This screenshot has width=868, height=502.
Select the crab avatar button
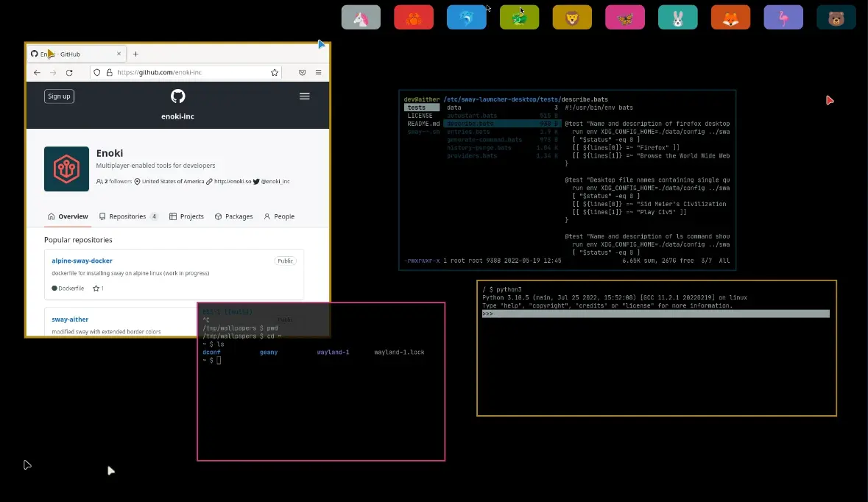click(414, 18)
